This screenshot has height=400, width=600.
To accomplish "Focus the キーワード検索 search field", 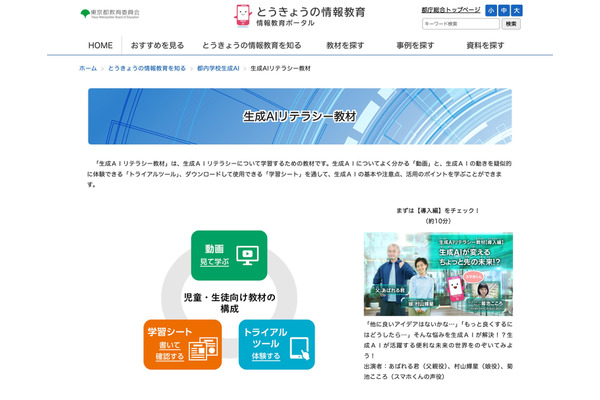I will pos(461,24).
